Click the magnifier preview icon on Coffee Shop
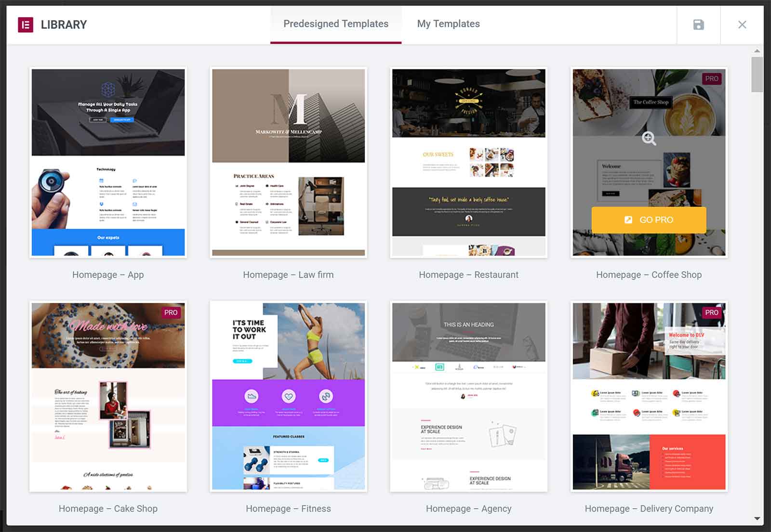 click(x=649, y=139)
